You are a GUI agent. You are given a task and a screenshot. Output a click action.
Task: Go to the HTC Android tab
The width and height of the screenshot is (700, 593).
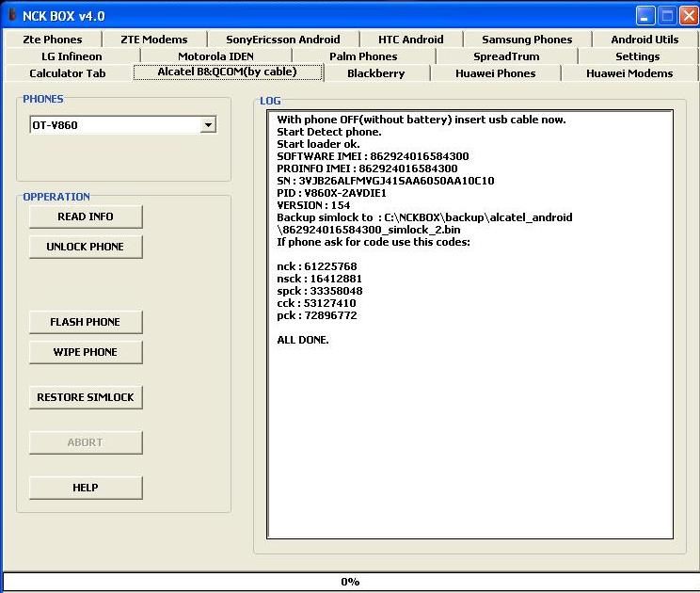(x=410, y=40)
